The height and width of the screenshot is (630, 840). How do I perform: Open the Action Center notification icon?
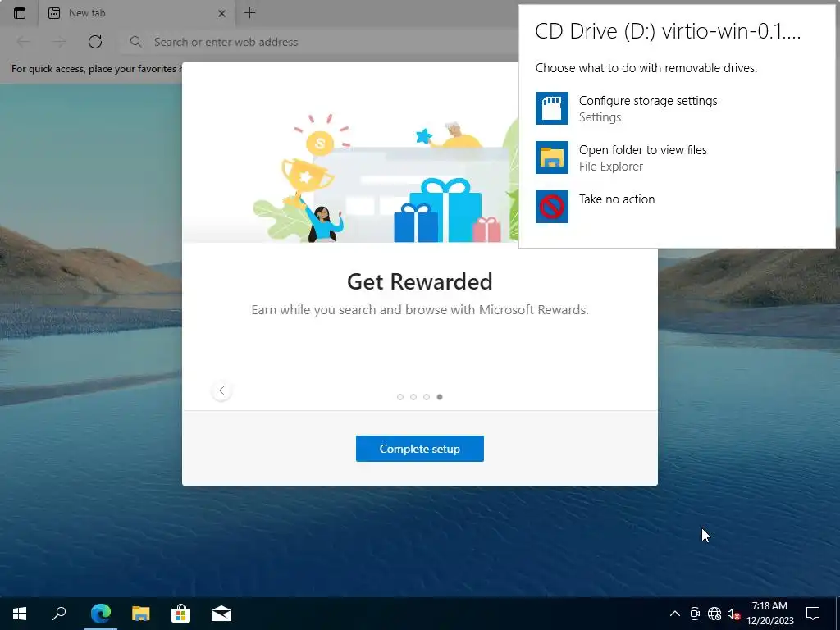(813, 614)
